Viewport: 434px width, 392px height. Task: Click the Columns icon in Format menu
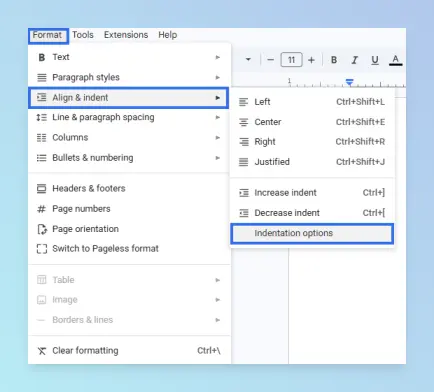coord(42,138)
